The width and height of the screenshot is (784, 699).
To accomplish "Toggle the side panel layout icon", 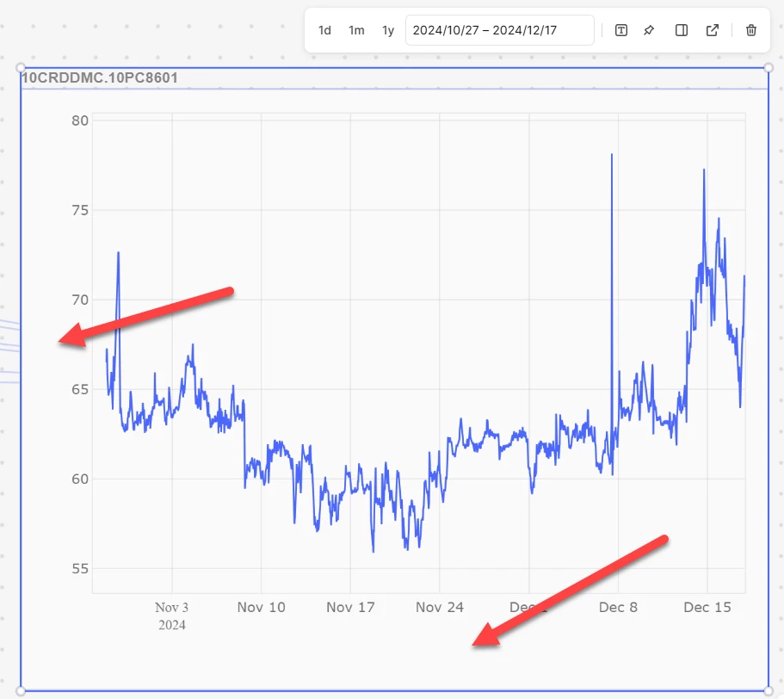I will pyautogui.click(x=681, y=30).
